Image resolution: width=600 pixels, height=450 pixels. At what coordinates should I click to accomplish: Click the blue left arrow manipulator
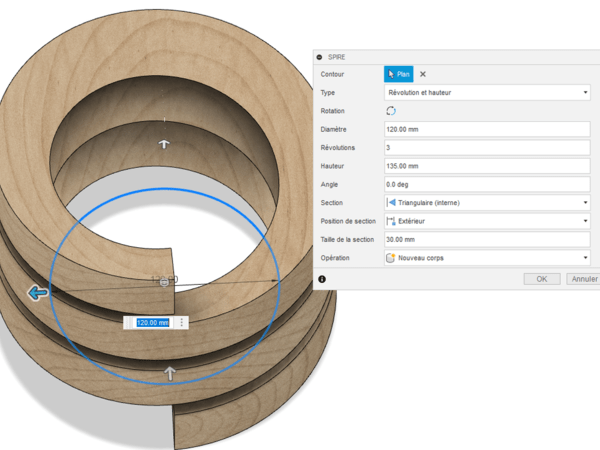38,293
